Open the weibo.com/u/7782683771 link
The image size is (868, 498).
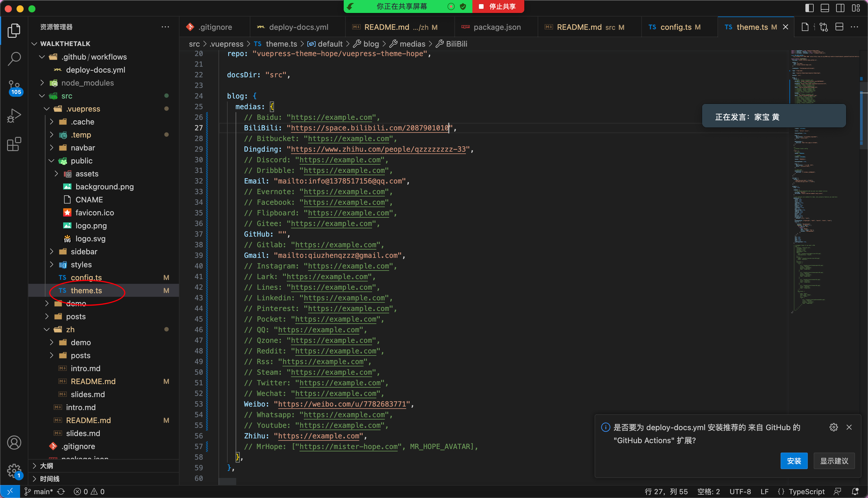click(342, 404)
